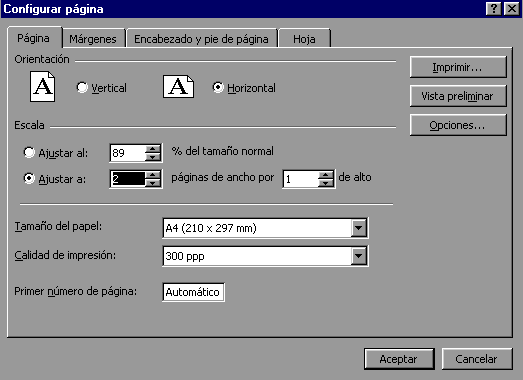The height and width of the screenshot is (380, 523).
Task: Click the vertical page orientation icon
Action: (x=42, y=86)
